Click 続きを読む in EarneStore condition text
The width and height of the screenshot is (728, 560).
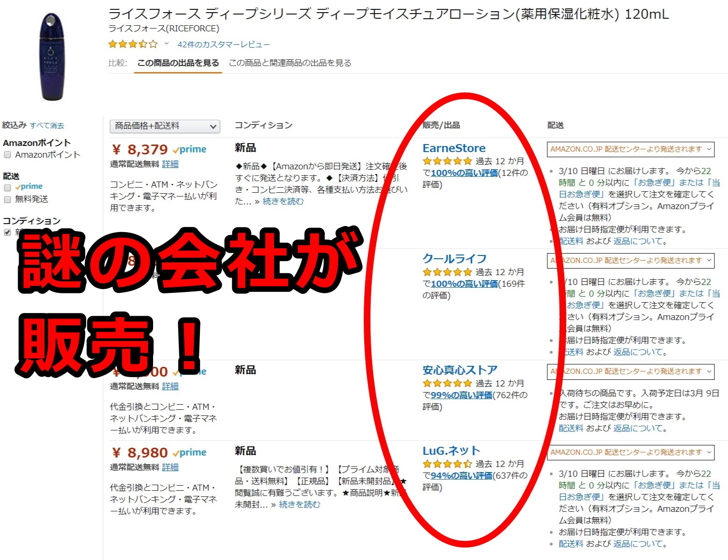click(x=283, y=201)
